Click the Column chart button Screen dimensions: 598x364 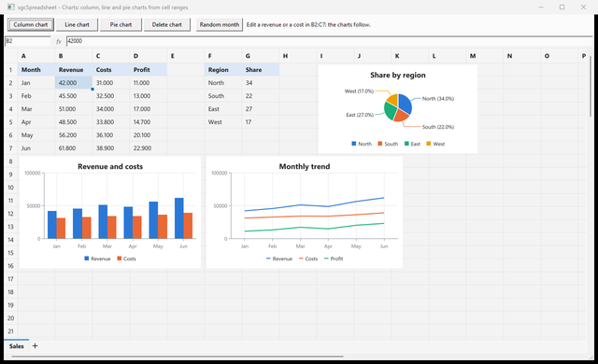click(31, 25)
